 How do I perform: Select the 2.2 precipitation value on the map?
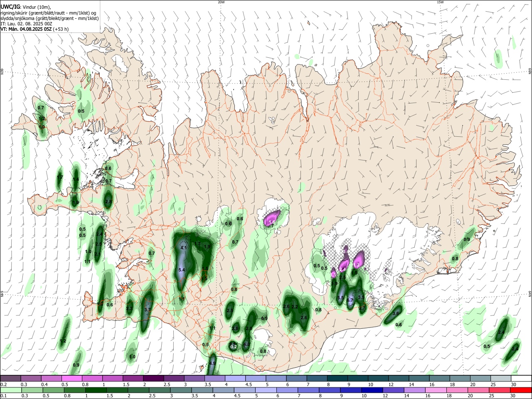(x=295, y=307)
